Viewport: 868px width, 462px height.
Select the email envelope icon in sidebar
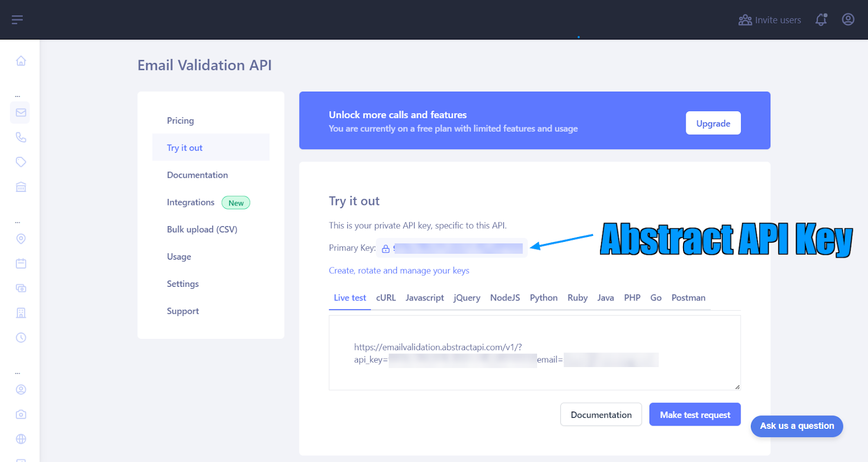pos(21,112)
